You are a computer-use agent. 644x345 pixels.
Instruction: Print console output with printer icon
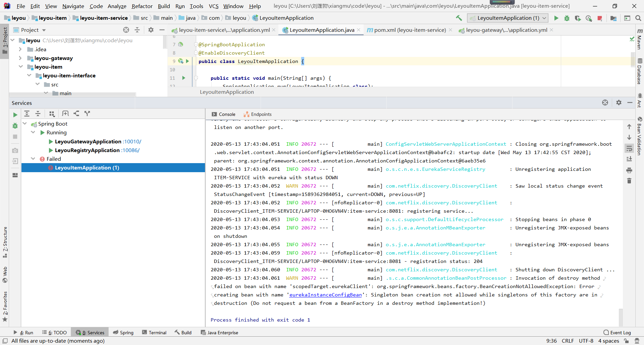(x=629, y=170)
